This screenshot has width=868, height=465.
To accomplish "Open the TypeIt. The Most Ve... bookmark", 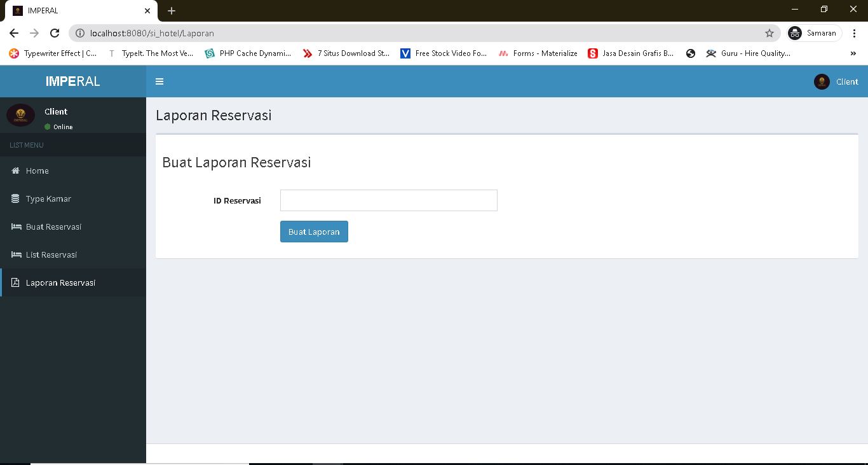I will coord(150,53).
